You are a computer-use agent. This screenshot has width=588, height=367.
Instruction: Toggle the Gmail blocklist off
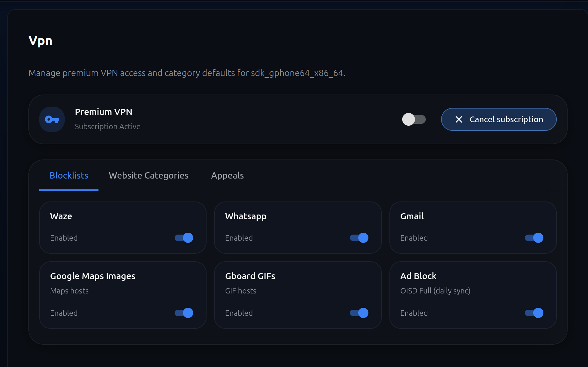point(534,238)
